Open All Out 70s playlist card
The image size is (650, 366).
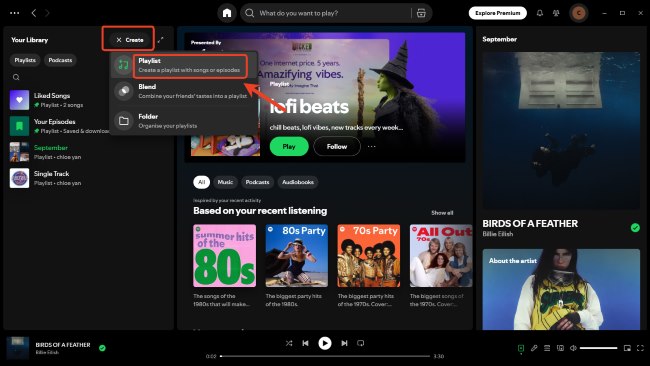pyautogui.click(x=441, y=265)
